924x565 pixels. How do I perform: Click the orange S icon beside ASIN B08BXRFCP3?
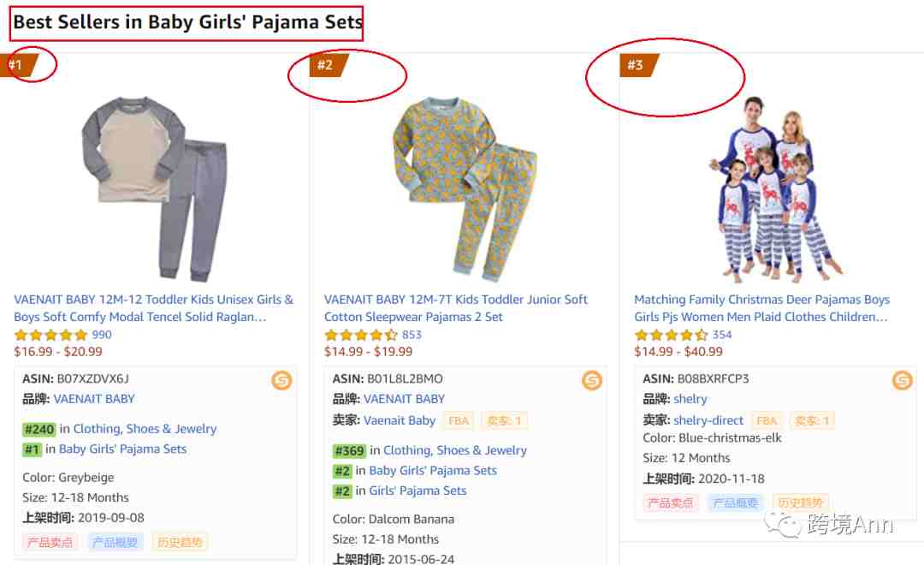click(903, 380)
